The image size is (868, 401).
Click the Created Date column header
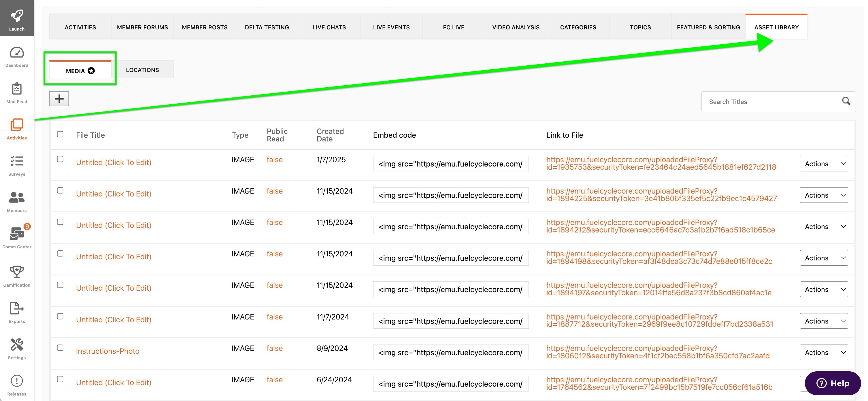[330, 135]
